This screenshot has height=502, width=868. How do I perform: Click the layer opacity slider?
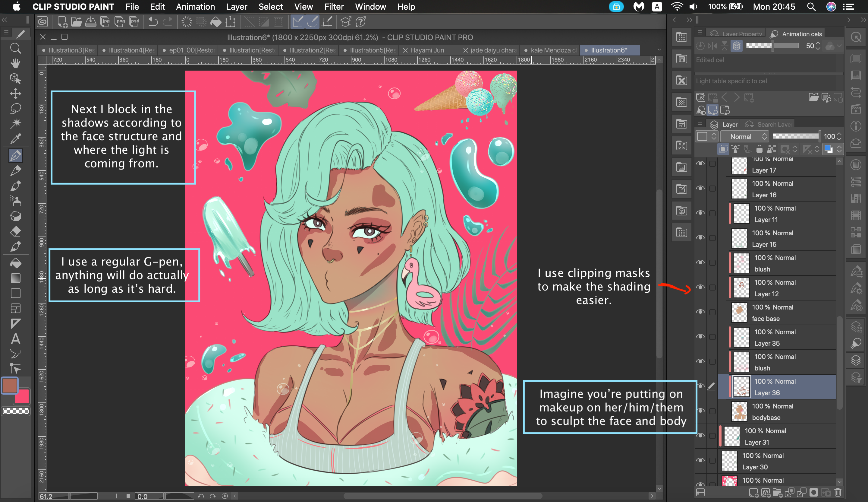pyautogui.click(x=795, y=137)
